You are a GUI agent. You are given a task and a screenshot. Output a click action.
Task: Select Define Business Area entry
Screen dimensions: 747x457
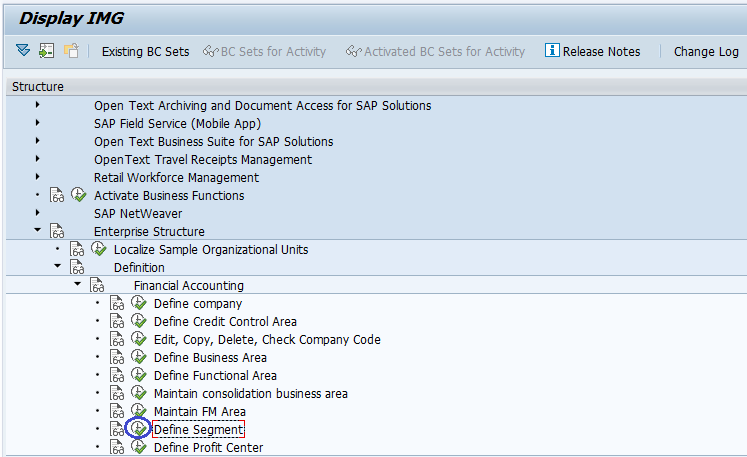210,357
